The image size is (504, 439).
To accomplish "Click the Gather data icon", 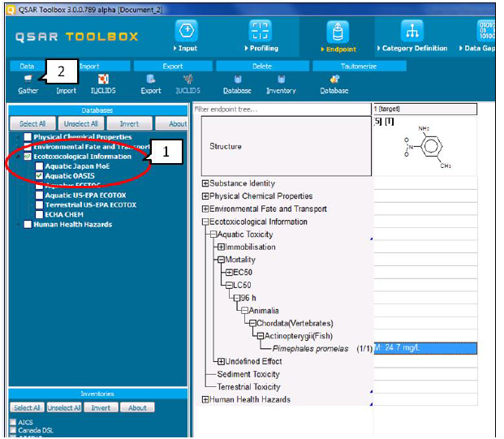I will [28, 79].
